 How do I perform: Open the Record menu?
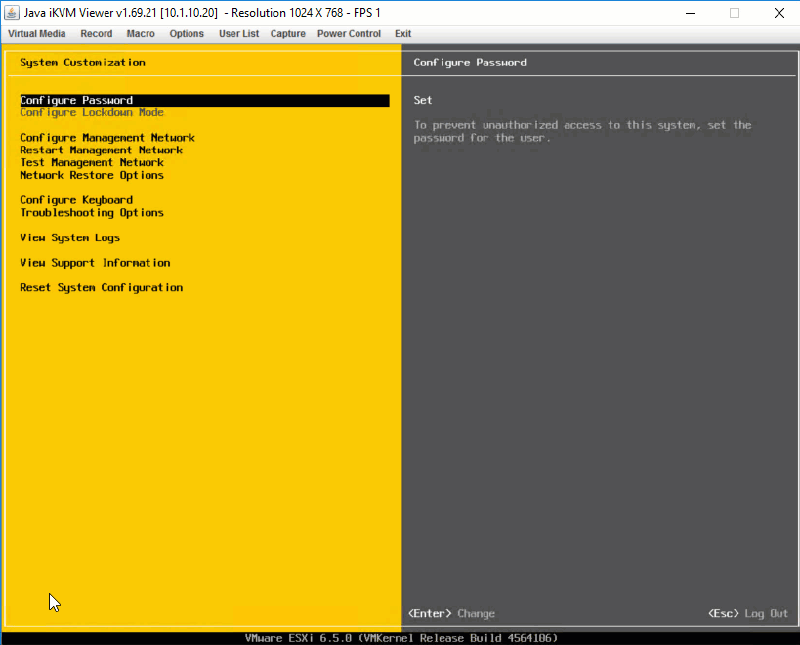coord(96,33)
